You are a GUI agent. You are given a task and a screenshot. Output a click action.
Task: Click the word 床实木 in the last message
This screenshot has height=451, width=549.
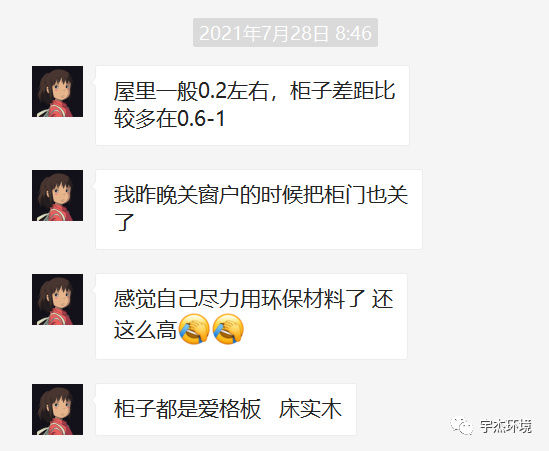tap(310, 409)
